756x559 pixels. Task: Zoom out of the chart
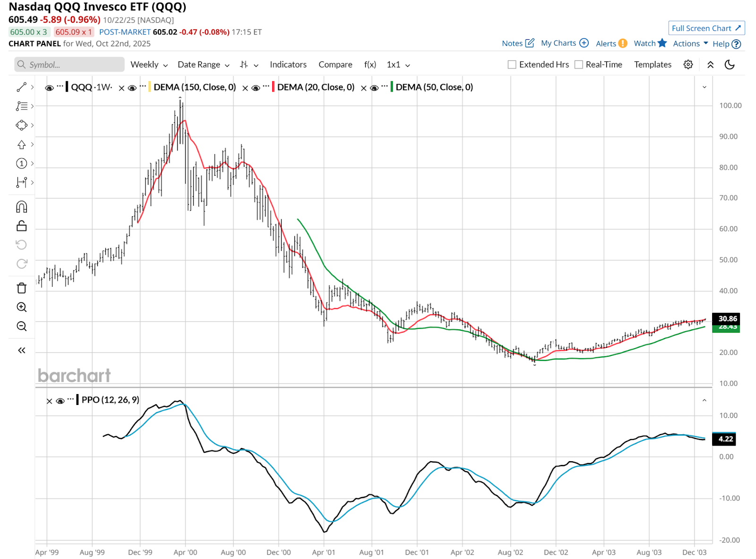(x=22, y=326)
